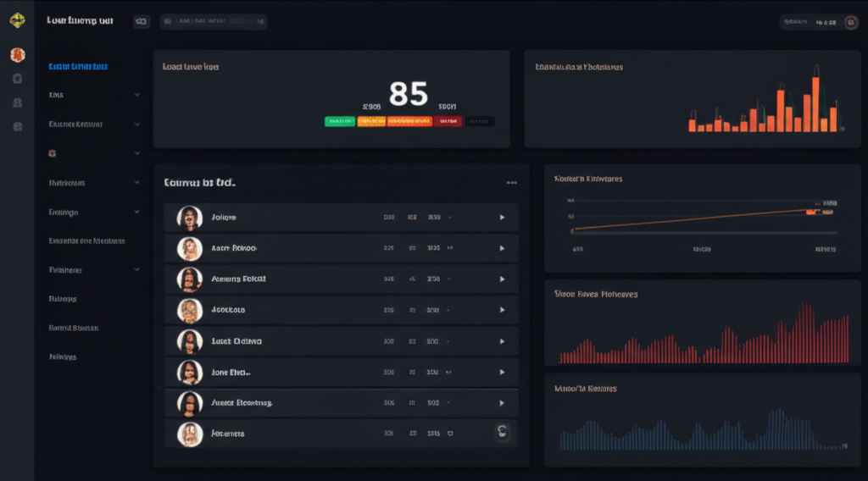Click the round icon button in last list row
Viewport: 868px width, 481px height.
pyautogui.click(x=501, y=433)
